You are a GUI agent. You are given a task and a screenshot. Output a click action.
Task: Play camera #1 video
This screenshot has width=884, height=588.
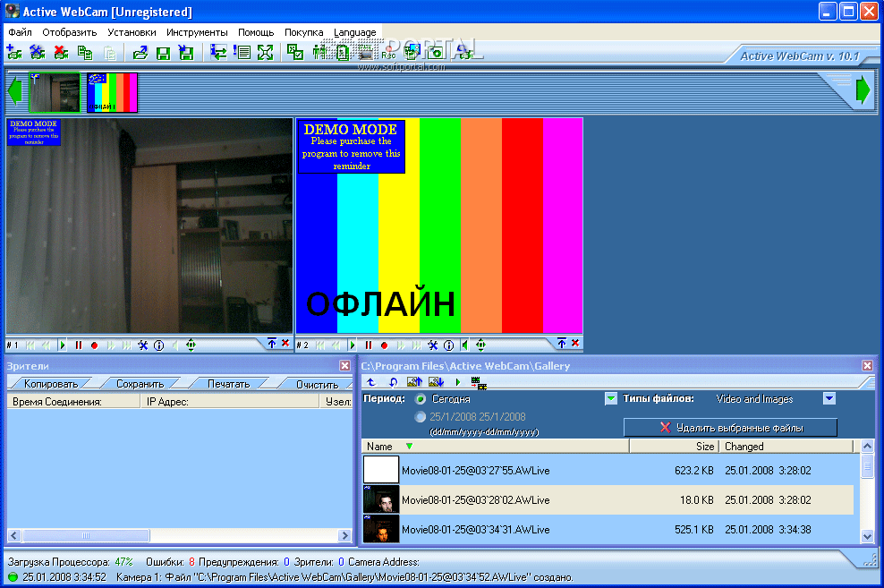click(63, 345)
